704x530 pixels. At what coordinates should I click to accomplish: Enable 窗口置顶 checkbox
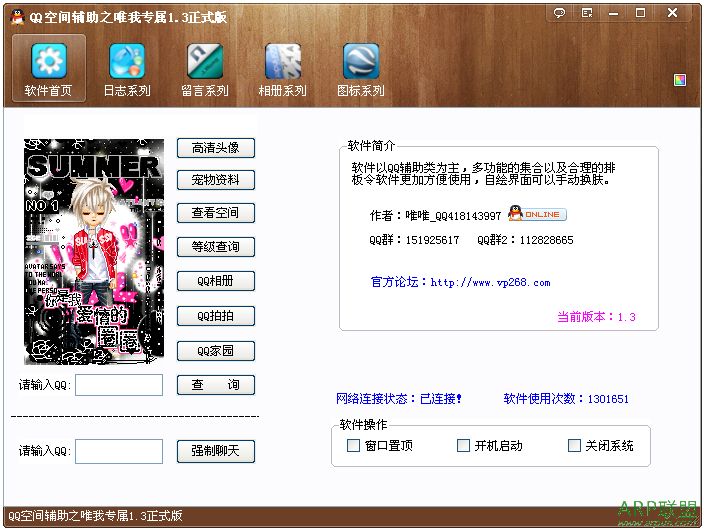(353, 446)
